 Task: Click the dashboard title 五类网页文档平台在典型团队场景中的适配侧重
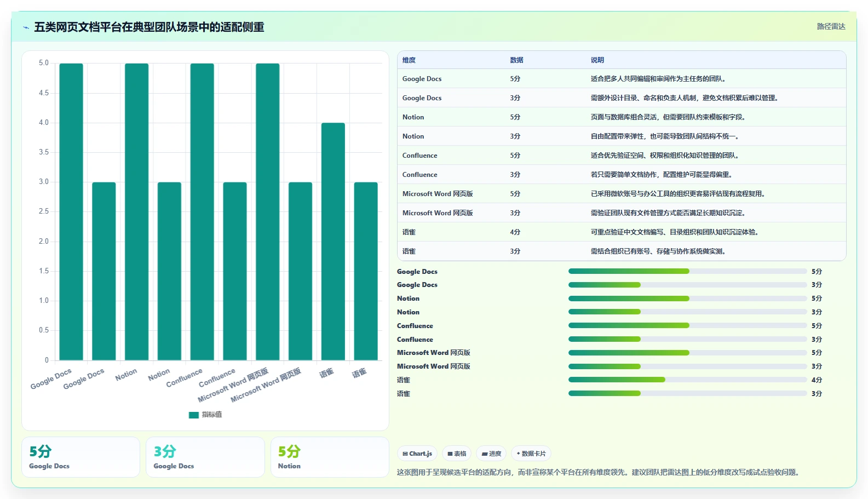(149, 27)
